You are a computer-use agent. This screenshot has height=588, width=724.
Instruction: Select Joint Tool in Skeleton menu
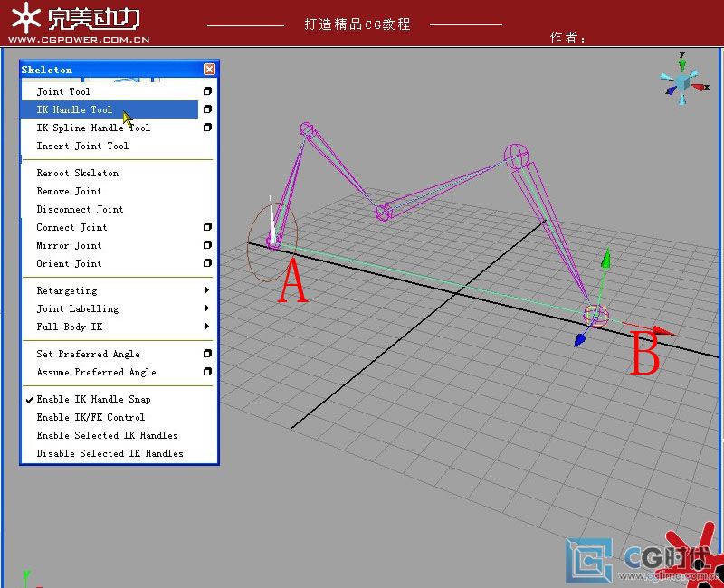tap(63, 91)
